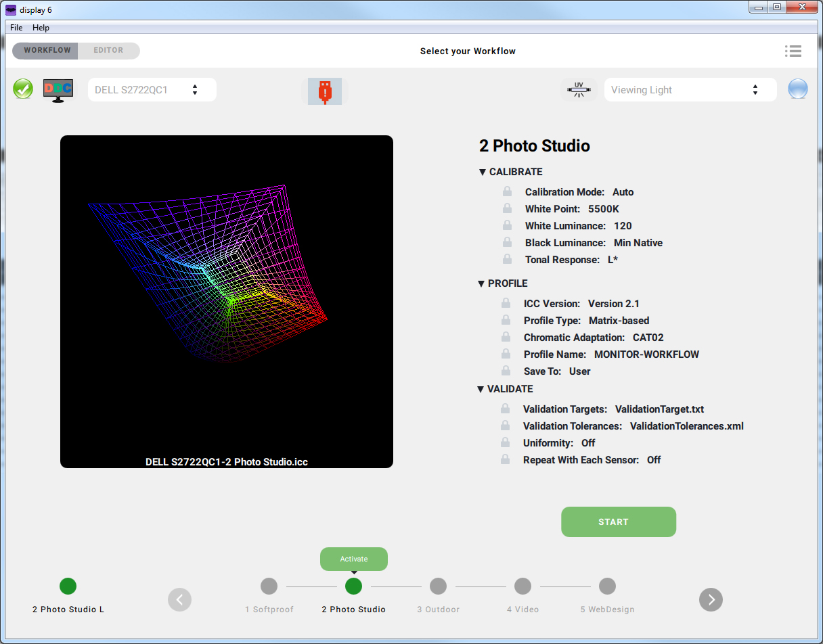Collapse the CALIBRATE section
823x644 pixels.
click(482, 172)
